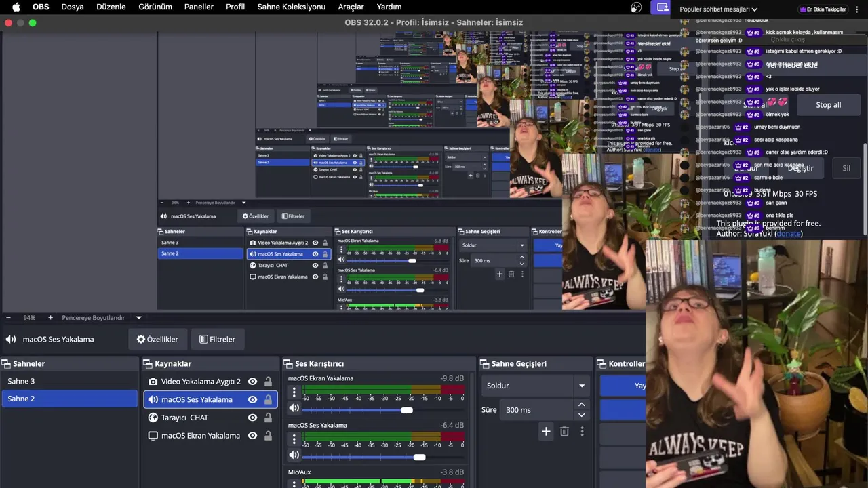Click the En Etkin Takipçiler button
868x488 pixels.
point(823,9)
